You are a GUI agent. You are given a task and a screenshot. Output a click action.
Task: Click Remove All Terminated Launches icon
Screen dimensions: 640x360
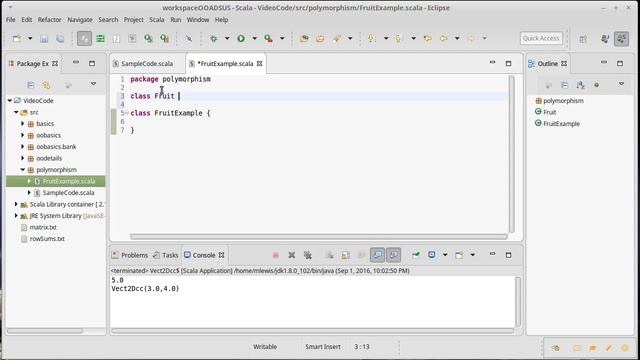click(x=308, y=255)
